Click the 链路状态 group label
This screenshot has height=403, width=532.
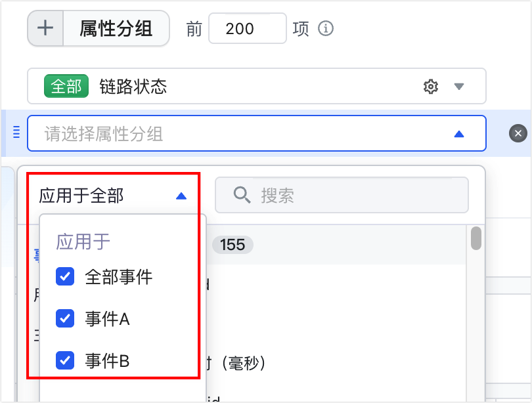click(133, 87)
